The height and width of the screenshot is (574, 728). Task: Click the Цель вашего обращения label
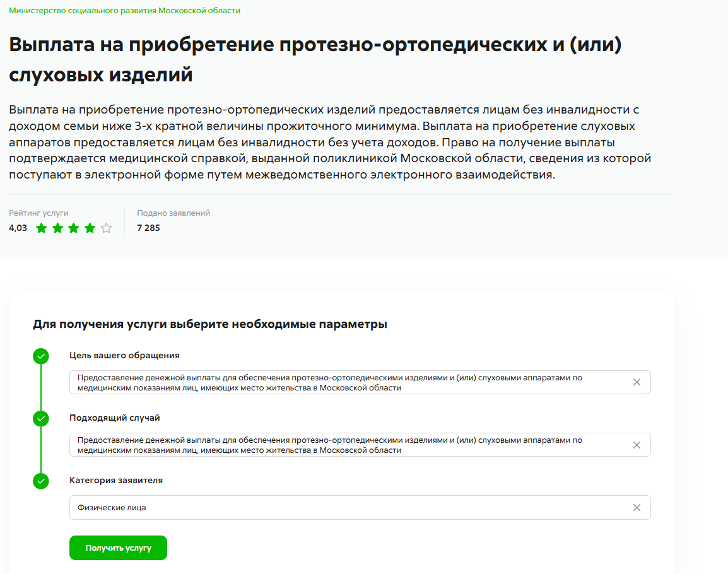tap(124, 355)
